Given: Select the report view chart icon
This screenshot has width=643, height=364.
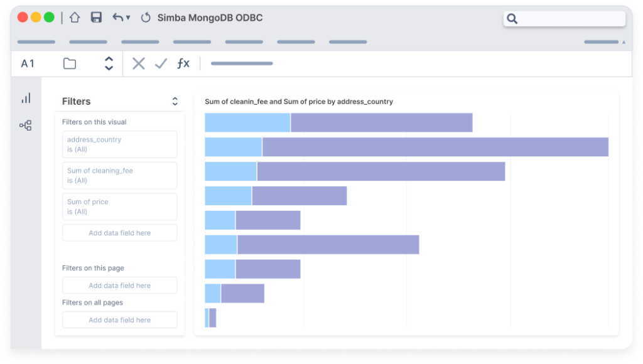Looking at the screenshot, I should tap(26, 98).
